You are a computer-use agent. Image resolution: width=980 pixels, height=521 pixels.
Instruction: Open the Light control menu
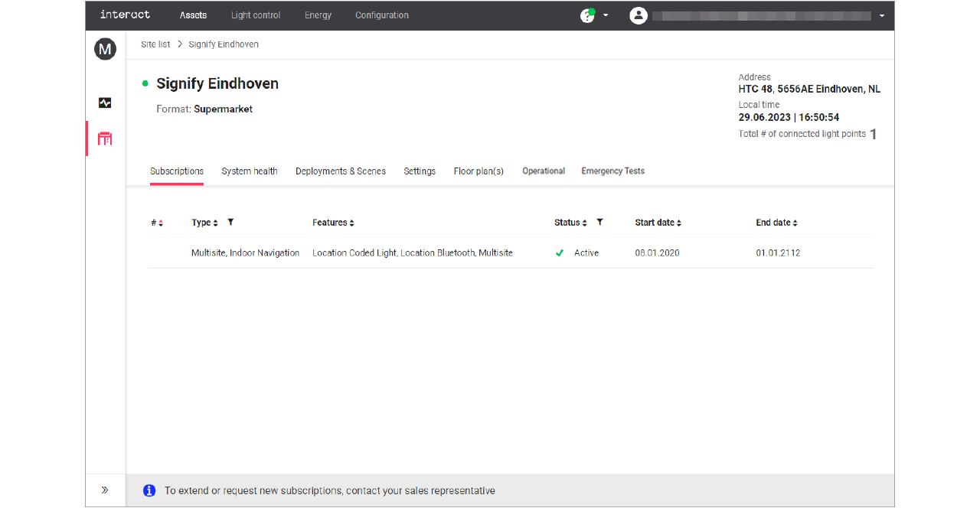pyautogui.click(x=256, y=15)
